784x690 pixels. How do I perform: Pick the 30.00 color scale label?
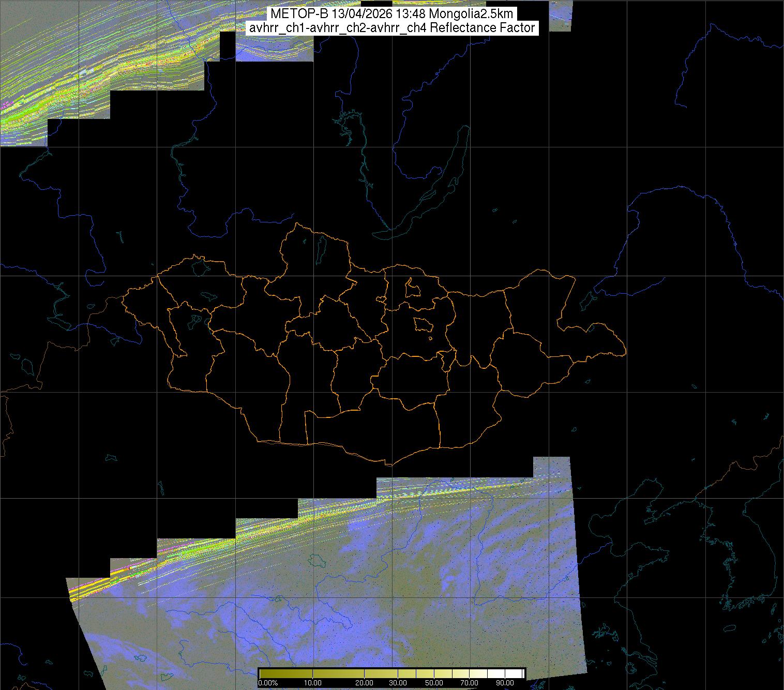(399, 683)
